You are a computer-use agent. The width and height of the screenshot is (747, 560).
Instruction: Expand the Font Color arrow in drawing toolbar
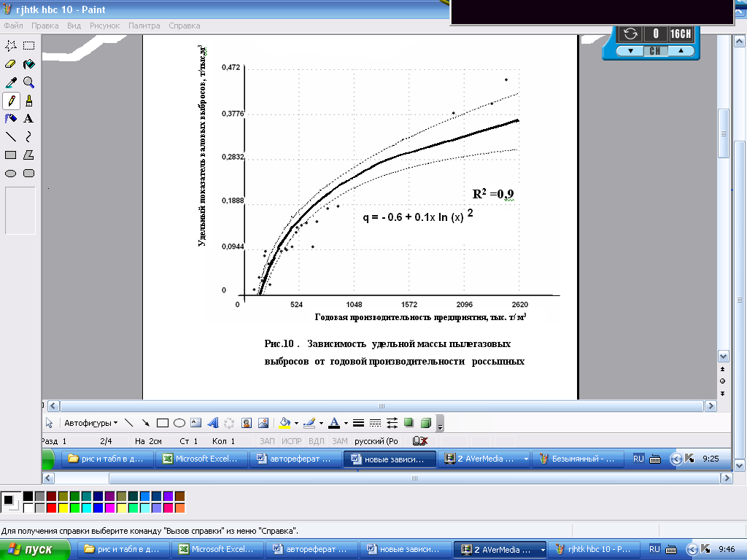[x=346, y=423]
